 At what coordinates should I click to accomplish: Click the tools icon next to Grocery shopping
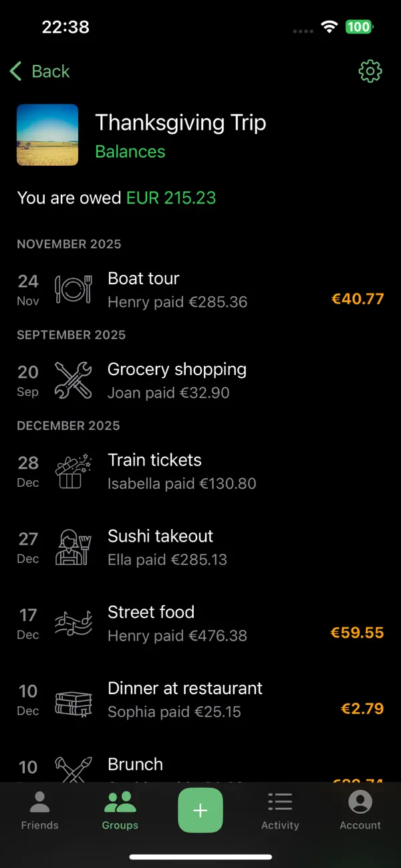(74, 380)
